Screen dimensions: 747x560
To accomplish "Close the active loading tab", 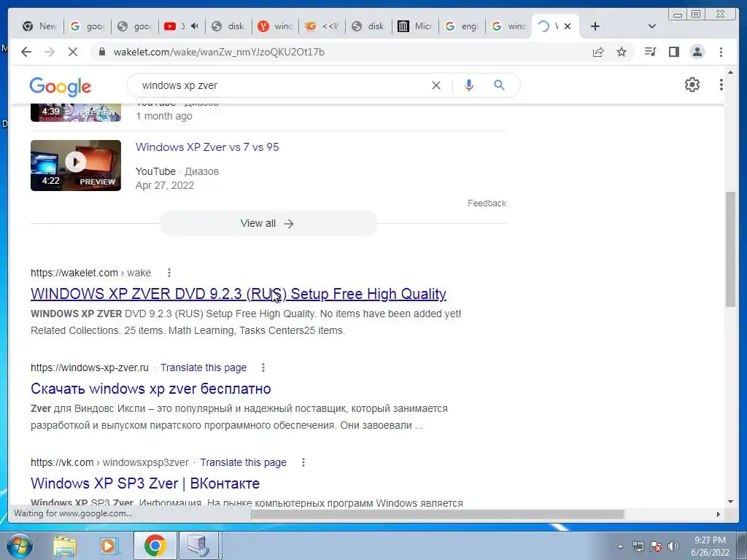I will (x=568, y=26).
